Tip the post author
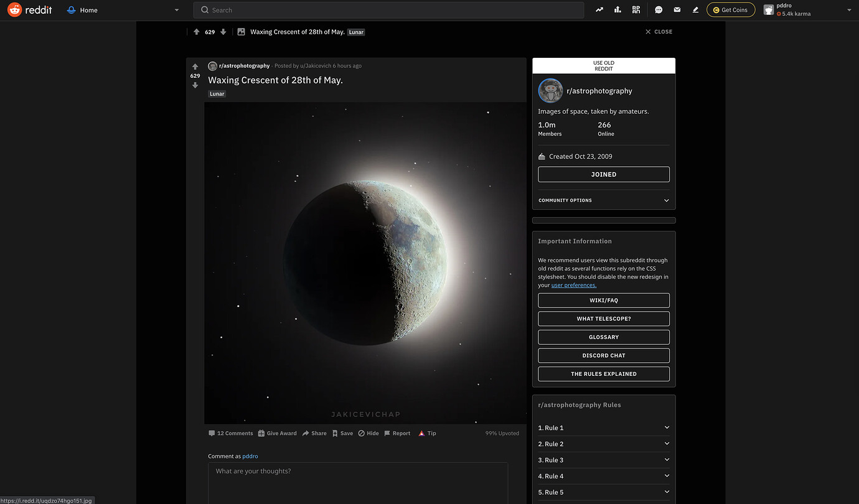This screenshot has width=859, height=504. tap(427, 433)
